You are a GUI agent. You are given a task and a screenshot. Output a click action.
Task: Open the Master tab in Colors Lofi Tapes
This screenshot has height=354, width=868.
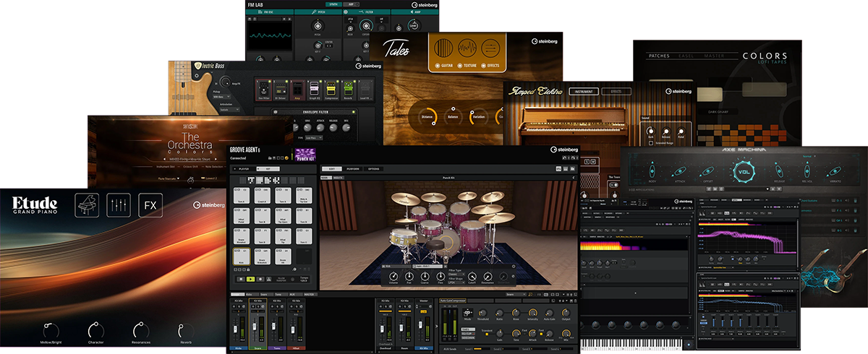point(715,56)
